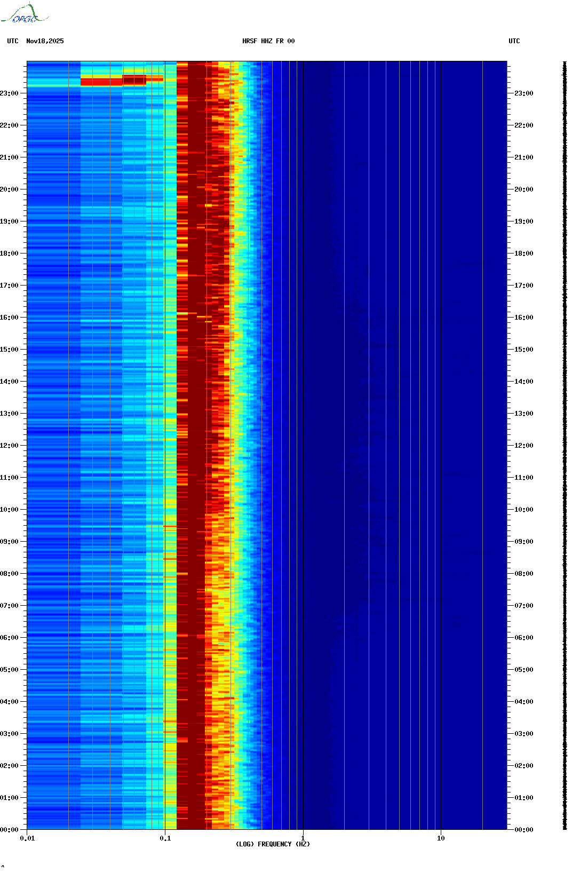
Task: Click the 15:00 tick label on left axis
Action: 9,350
